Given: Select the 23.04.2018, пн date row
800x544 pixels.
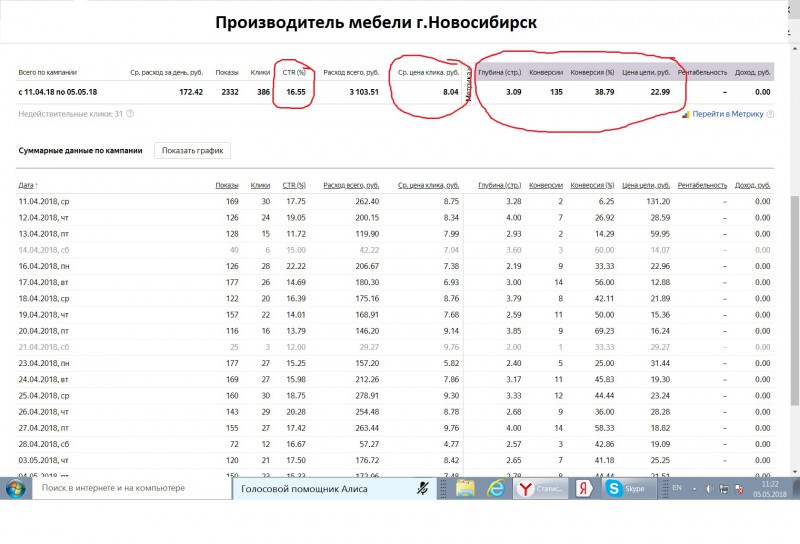Looking at the screenshot, I should 395,363.
